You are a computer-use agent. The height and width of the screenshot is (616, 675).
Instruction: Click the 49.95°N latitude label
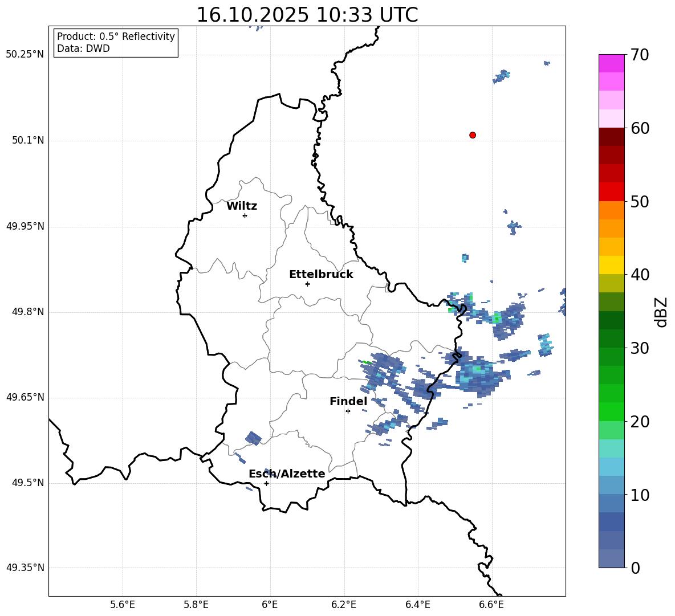point(25,226)
